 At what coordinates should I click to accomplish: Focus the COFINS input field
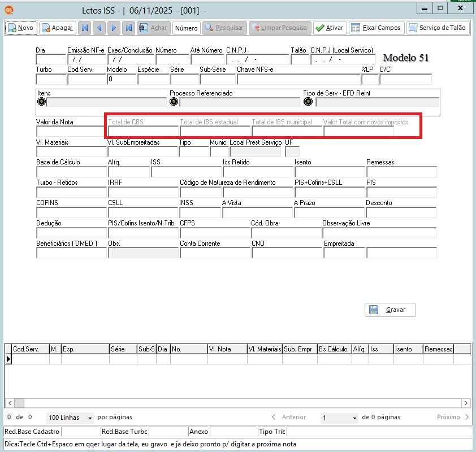pyautogui.click(x=71, y=212)
